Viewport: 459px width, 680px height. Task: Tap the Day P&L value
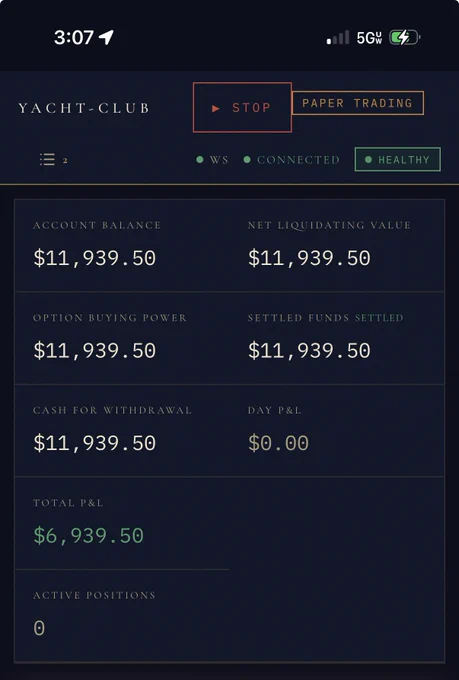[279, 443]
